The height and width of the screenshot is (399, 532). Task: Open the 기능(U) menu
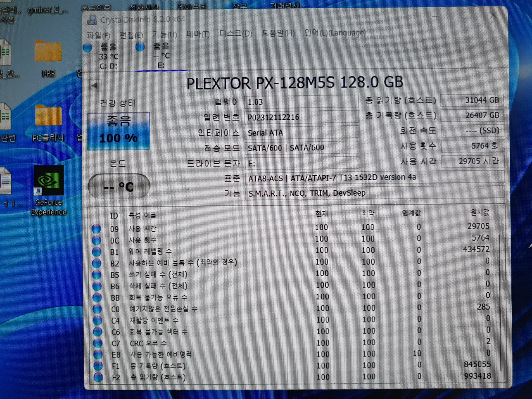pyautogui.click(x=165, y=35)
